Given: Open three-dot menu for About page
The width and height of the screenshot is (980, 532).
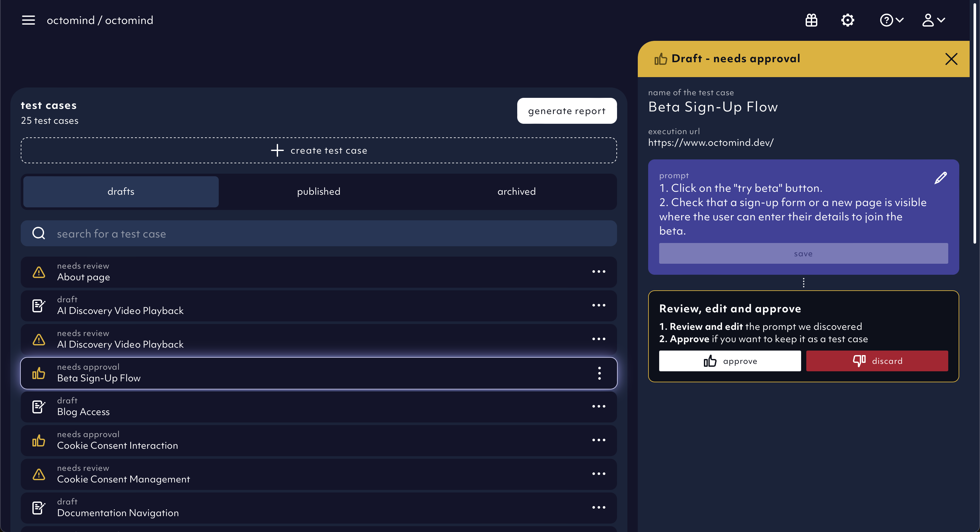Looking at the screenshot, I should tap(599, 272).
